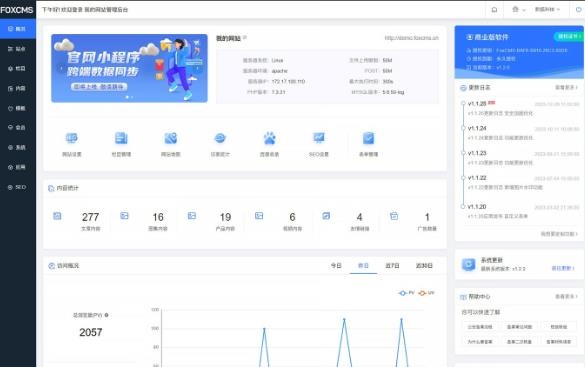585x367 pixels.
Task: Click the 16 content count
Action: 158,217
